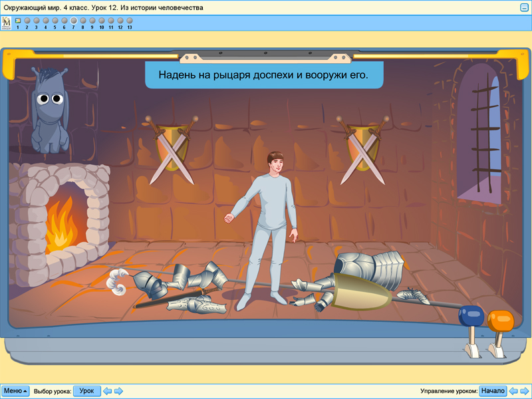Pull the blue lever
532x399 pixels.
(x=471, y=317)
